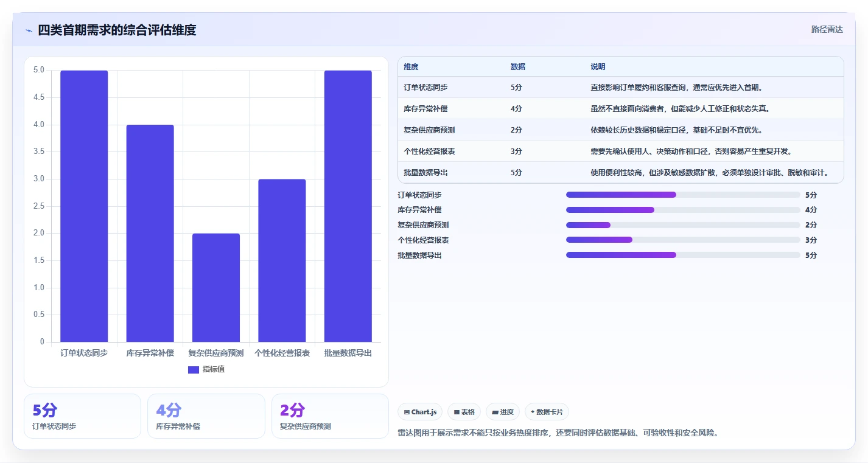868x463 pixels.
Task: Click the 3分 cell in the table
Action: pyautogui.click(x=516, y=151)
